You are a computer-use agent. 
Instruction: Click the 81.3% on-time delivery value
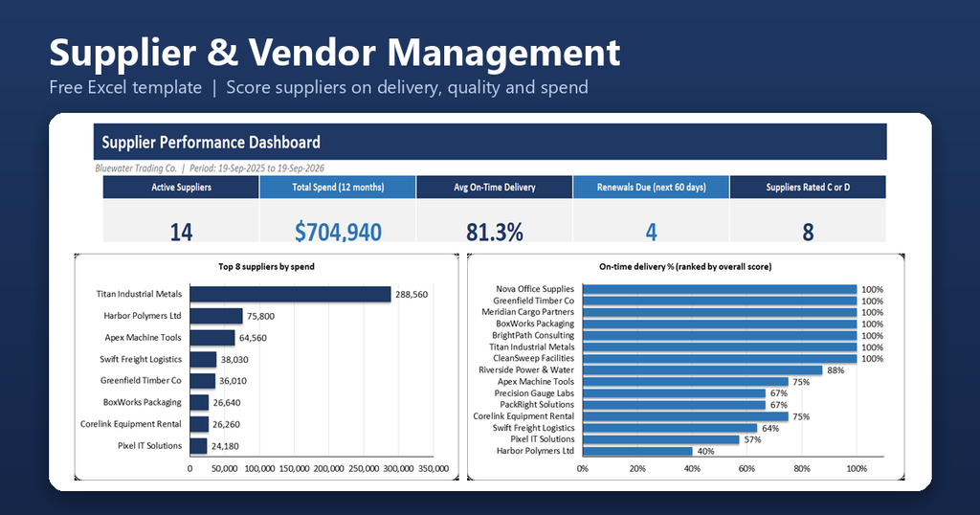coord(495,232)
